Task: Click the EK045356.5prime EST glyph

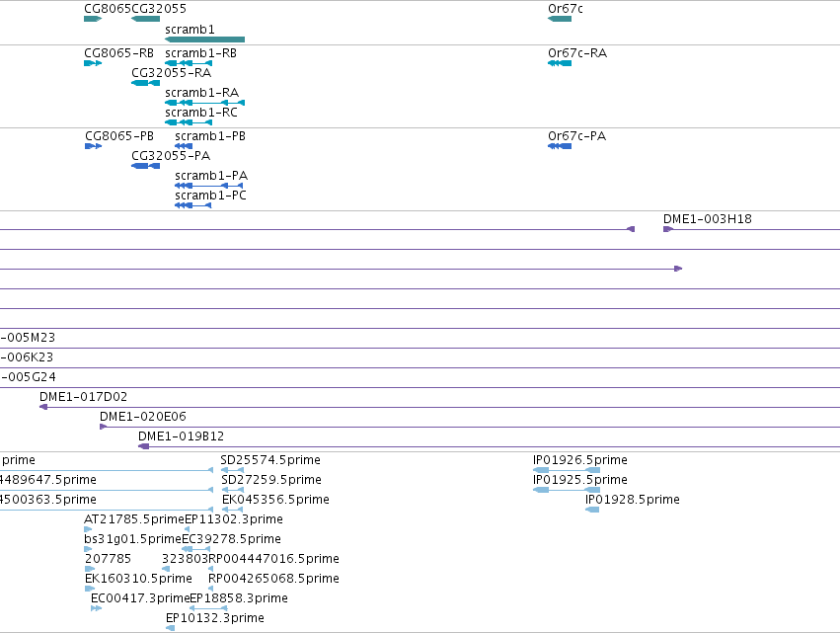Action: (233, 510)
